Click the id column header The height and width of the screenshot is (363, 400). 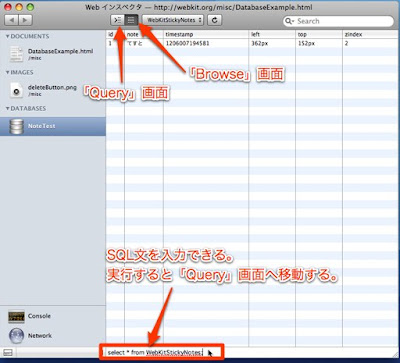pos(115,34)
